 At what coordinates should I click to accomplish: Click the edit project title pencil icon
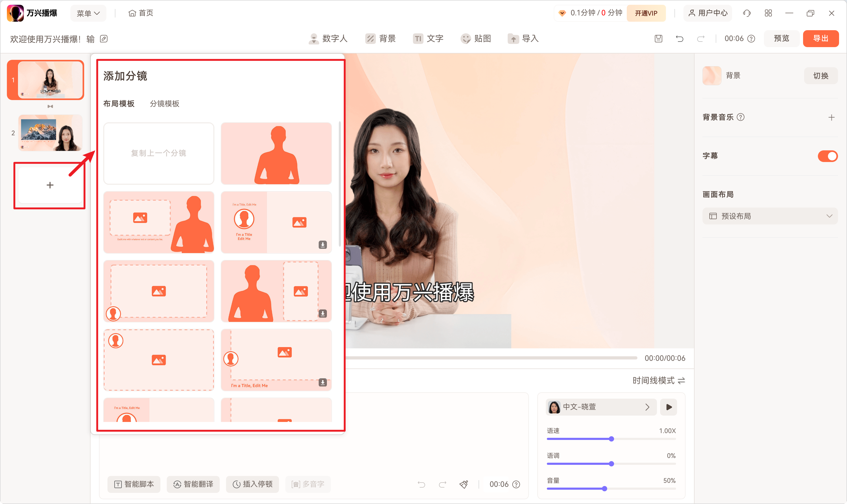104,39
